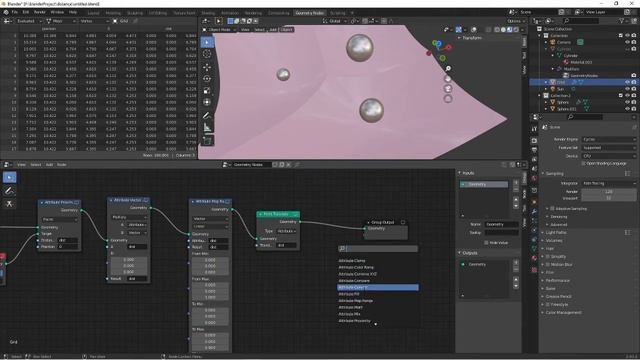Click the Blender logo menu icon
This screenshot has height=360, width=640.
[x=6, y=12]
